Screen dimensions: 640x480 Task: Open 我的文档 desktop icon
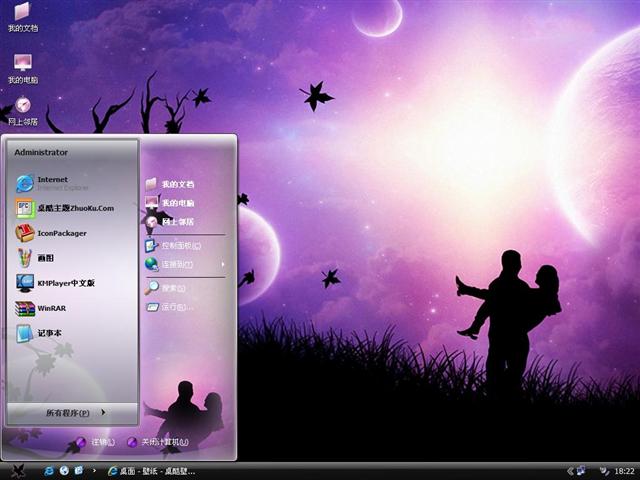click(22, 13)
